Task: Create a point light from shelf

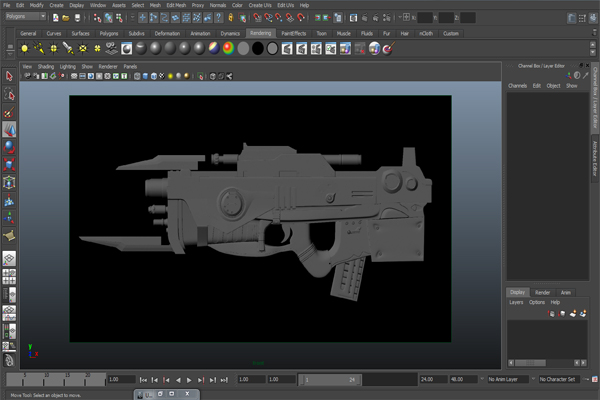Action: (54, 49)
